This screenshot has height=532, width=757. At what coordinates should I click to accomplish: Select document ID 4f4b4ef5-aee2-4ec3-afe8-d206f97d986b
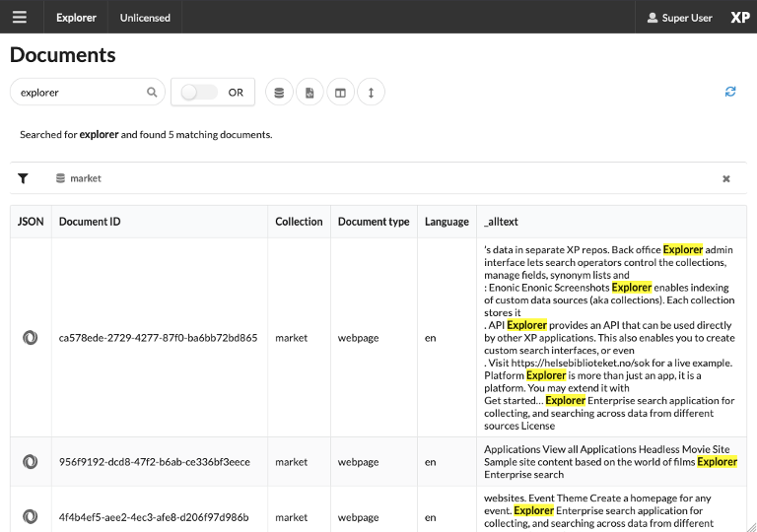(154, 517)
